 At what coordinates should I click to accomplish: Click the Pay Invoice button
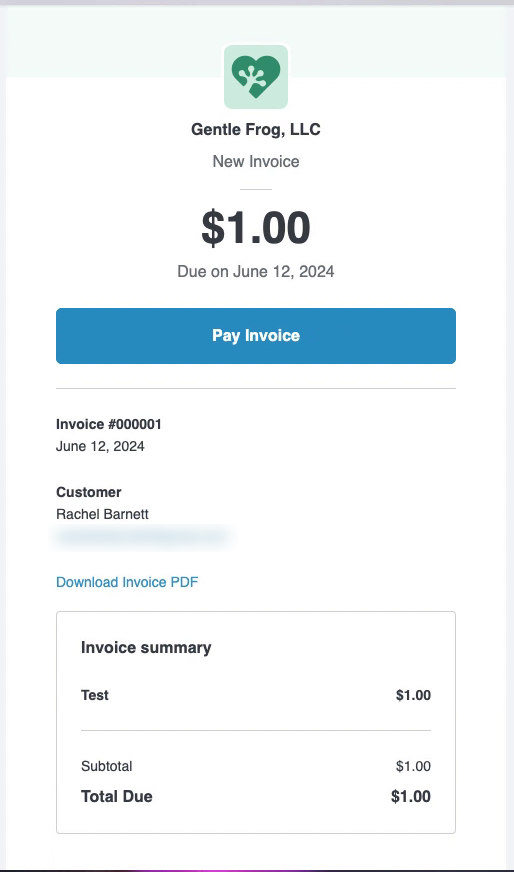pyautogui.click(x=256, y=336)
